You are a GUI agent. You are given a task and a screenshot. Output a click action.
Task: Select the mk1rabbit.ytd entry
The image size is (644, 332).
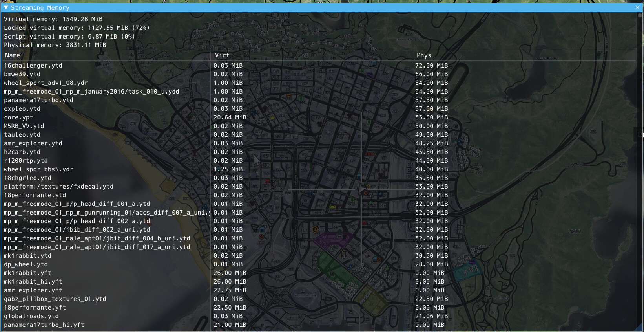click(x=27, y=256)
